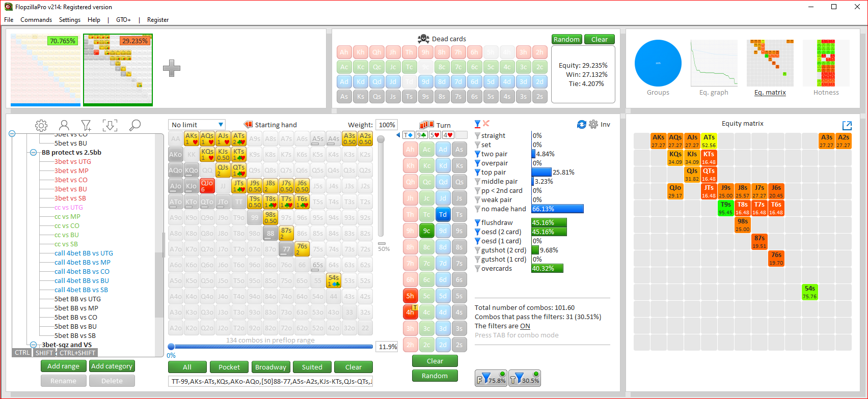Collapse the top-level range tree node
868x399 pixels.
pos(12,134)
